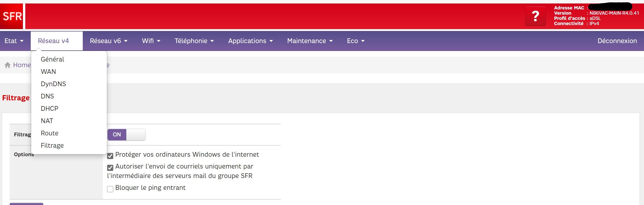The image size is (644, 205).
Task: Click the Home breadcrumb link
Action: click(22, 65)
